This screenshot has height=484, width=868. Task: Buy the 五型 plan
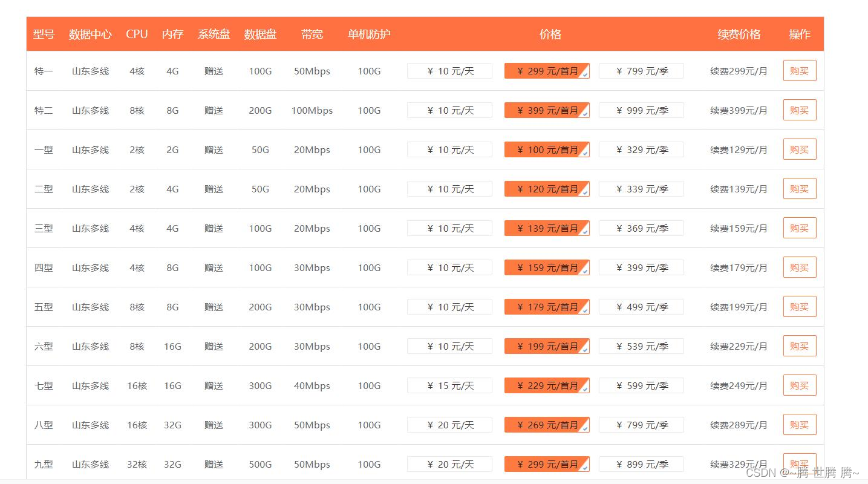pyautogui.click(x=800, y=307)
